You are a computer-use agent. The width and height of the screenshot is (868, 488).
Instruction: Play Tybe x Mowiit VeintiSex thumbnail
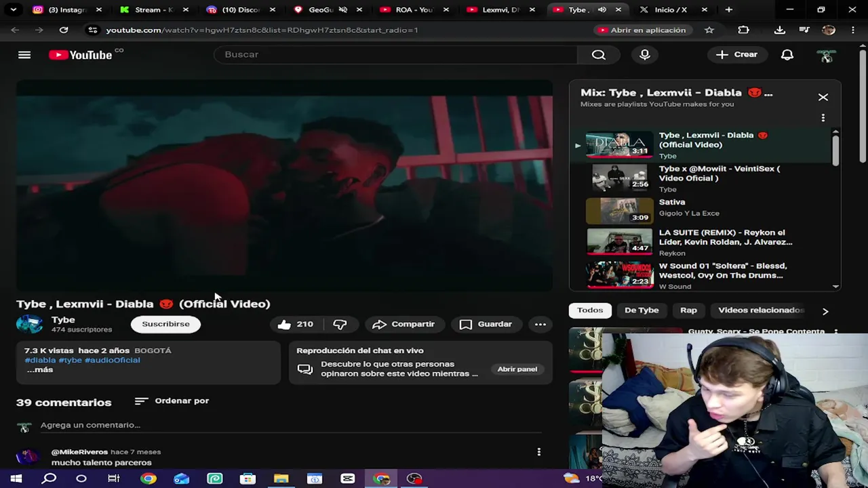pos(619,178)
